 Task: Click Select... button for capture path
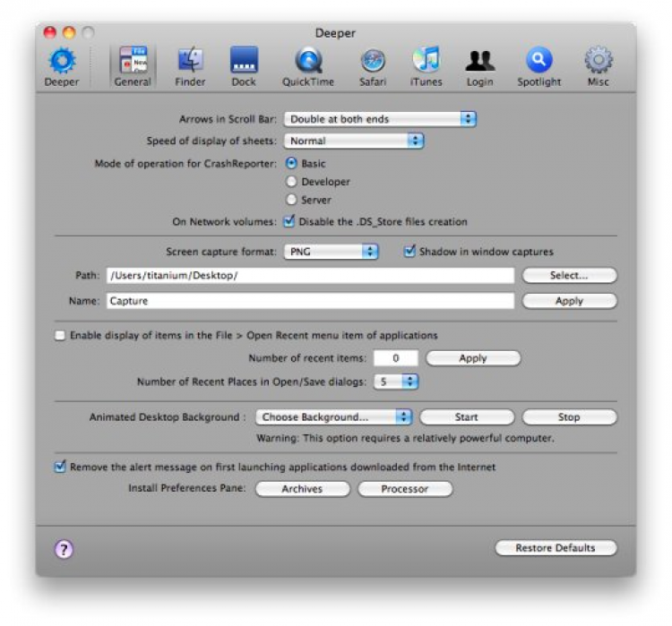pyautogui.click(x=570, y=275)
